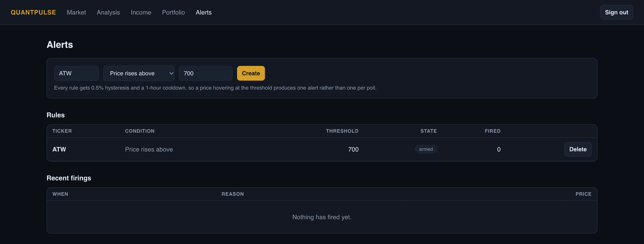
Task: Open the Portfolio tab
Action: [x=173, y=12]
